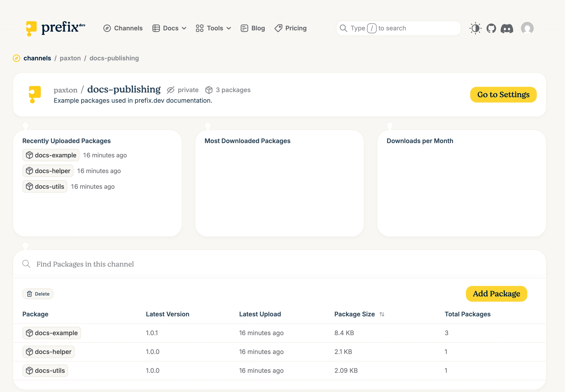565x392 pixels.
Task: Click the Delete button
Action: pos(38,294)
